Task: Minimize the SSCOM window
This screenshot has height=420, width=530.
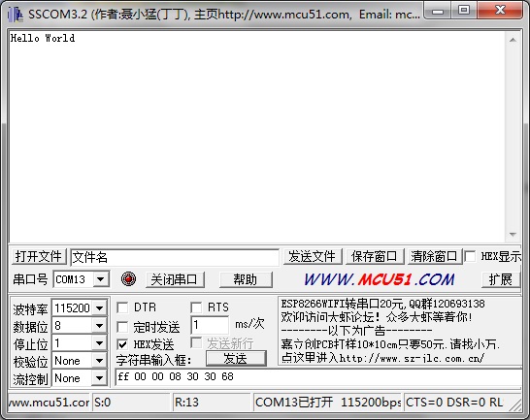Action: click(x=438, y=10)
